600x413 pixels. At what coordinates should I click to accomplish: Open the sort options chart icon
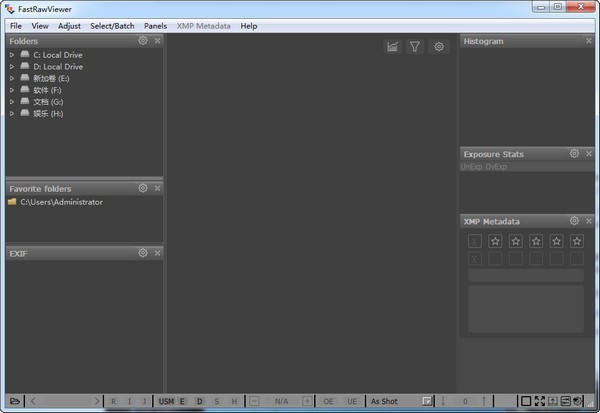(x=393, y=46)
